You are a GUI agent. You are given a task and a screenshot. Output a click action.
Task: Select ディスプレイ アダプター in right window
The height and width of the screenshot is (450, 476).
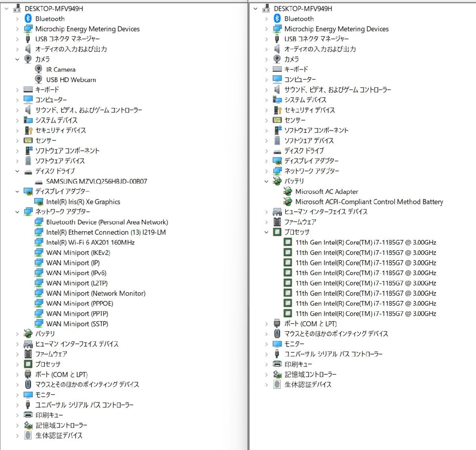click(x=311, y=161)
